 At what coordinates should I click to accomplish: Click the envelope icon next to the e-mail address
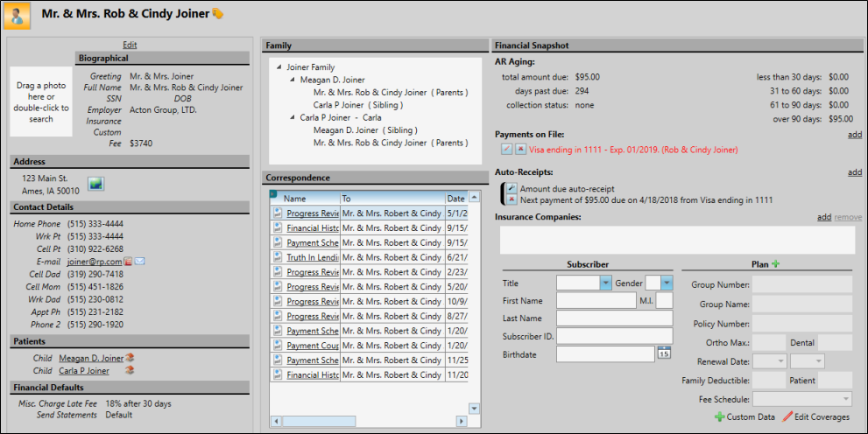click(x=139, y=261)
